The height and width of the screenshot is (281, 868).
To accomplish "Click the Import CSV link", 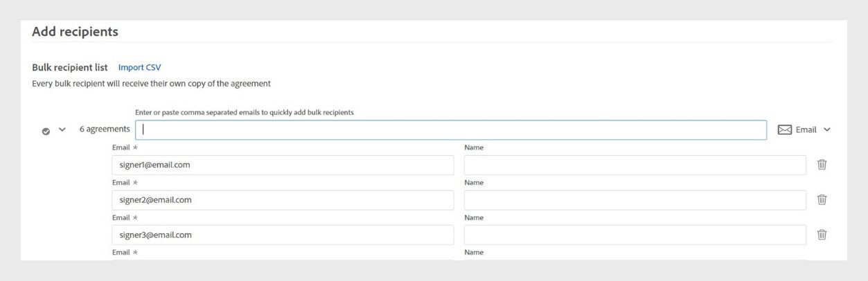I will (x=139, y=67).
